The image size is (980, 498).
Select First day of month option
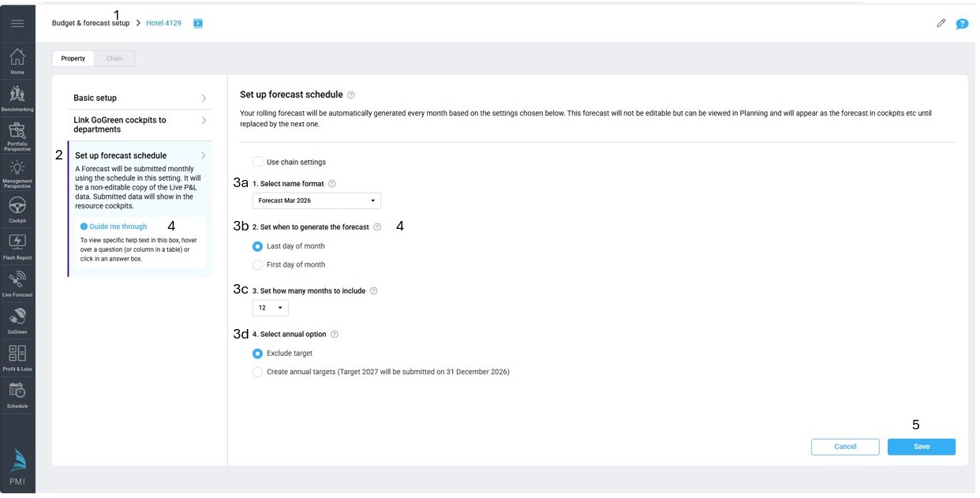pos(257,265)
